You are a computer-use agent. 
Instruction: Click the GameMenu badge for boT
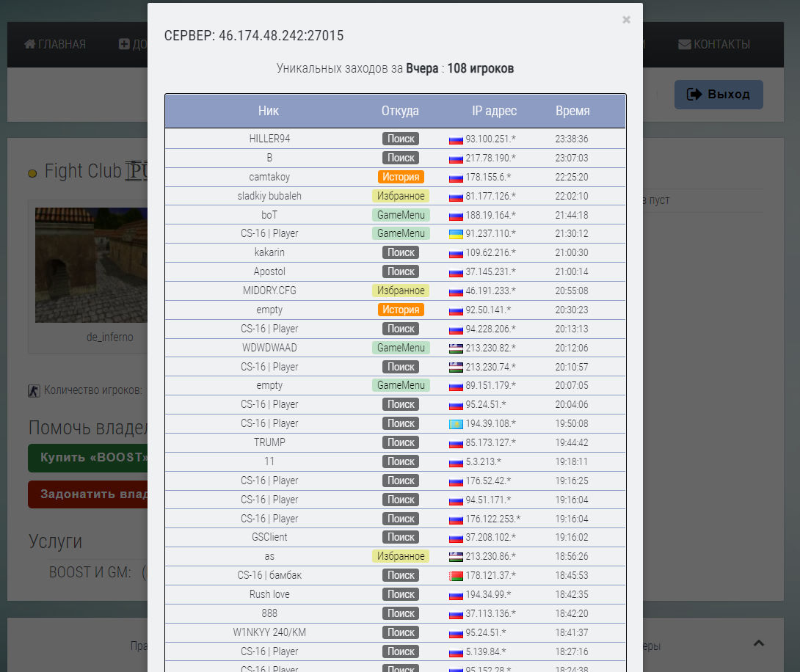tap(401, 215)
